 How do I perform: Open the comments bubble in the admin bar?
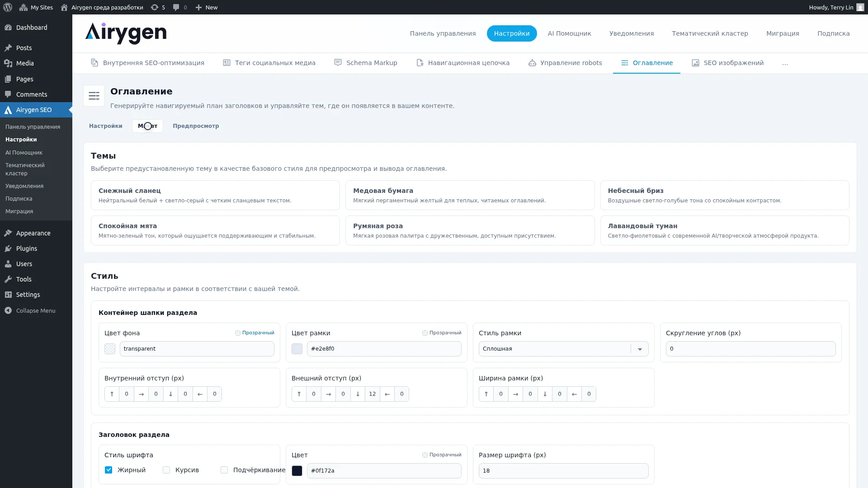point(179,7)
